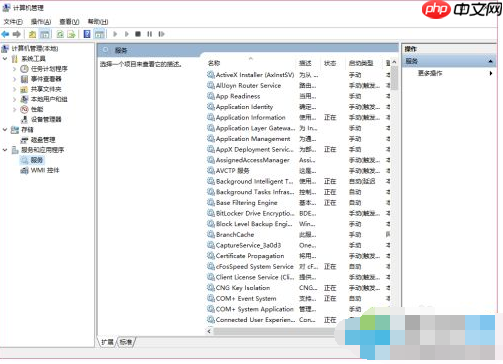Select the Application Information service name
503x364 pixels.
click(251, 117)
